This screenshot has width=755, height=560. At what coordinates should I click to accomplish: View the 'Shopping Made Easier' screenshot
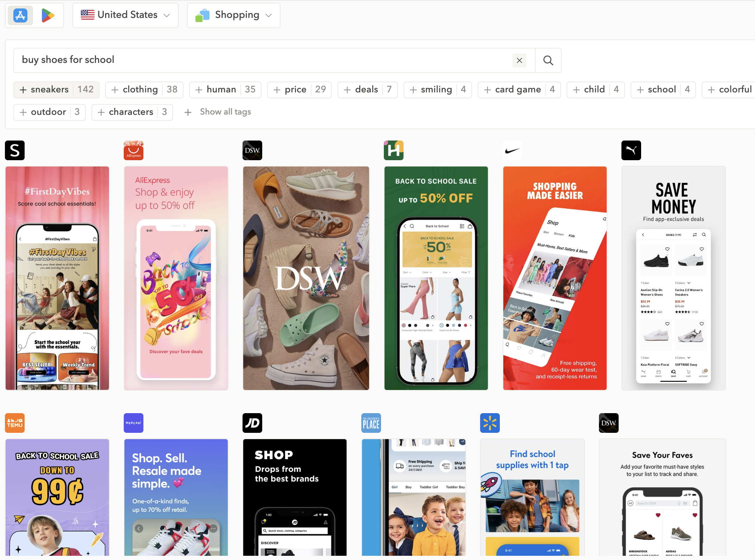555,278
